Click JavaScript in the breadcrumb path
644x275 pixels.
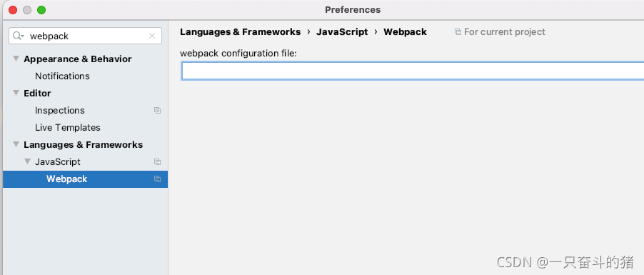point(342,32)
